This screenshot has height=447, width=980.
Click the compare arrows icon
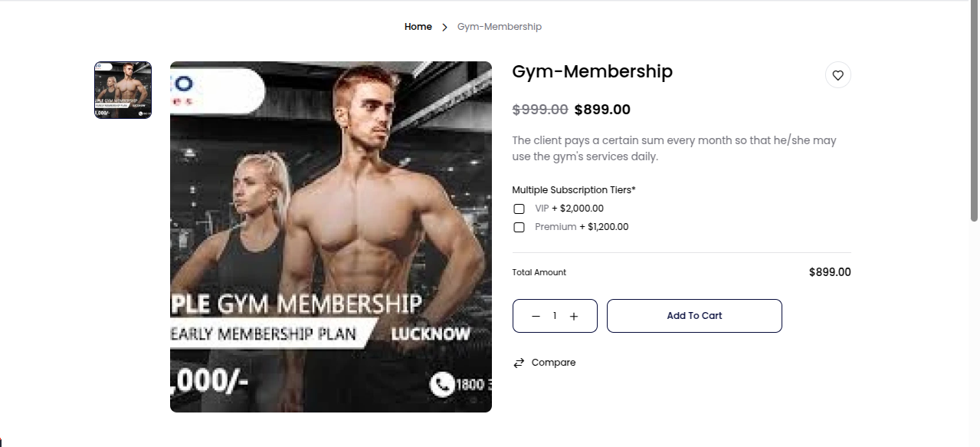point(519,363)
